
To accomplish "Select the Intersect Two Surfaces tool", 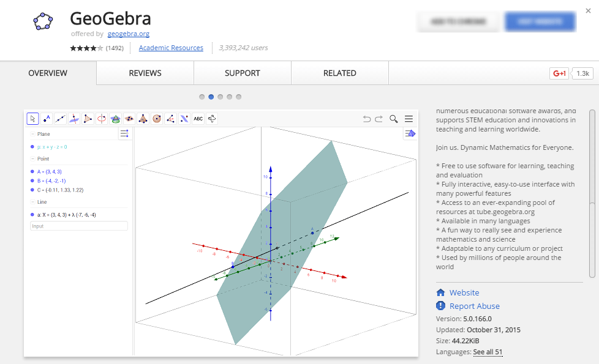I will pos(115,119).
